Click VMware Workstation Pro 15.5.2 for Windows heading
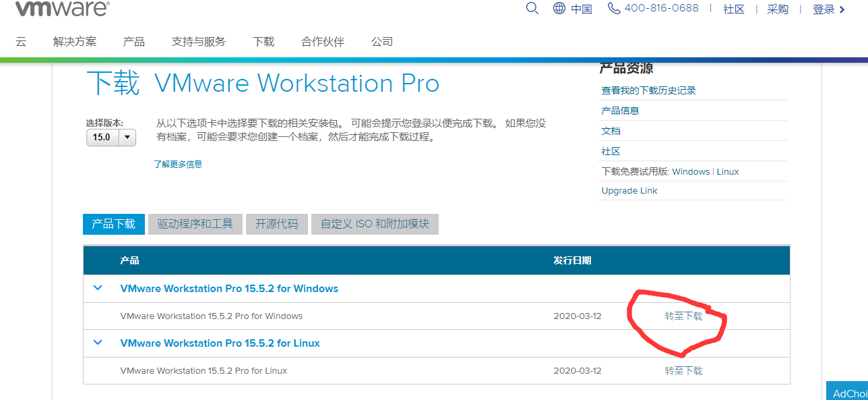This screenshot has height=400, width=868. (229, 289)
